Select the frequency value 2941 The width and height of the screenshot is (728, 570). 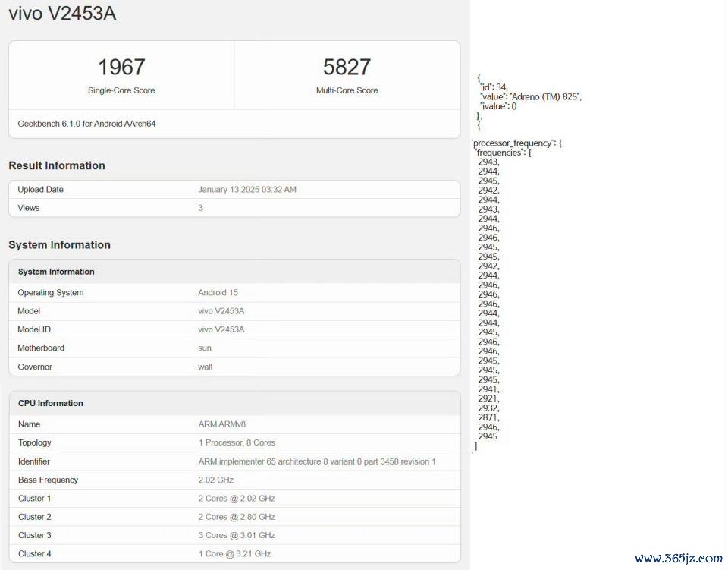(488, 389)
